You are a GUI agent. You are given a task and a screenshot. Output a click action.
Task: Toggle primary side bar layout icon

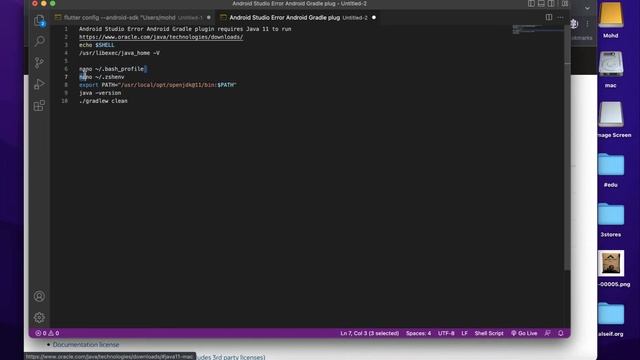pos(531,3)
